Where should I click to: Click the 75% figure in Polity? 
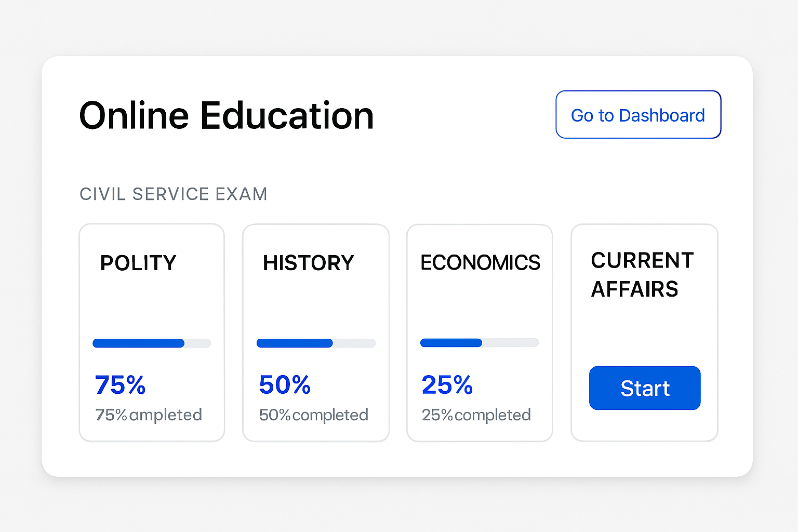click(120, 385)
